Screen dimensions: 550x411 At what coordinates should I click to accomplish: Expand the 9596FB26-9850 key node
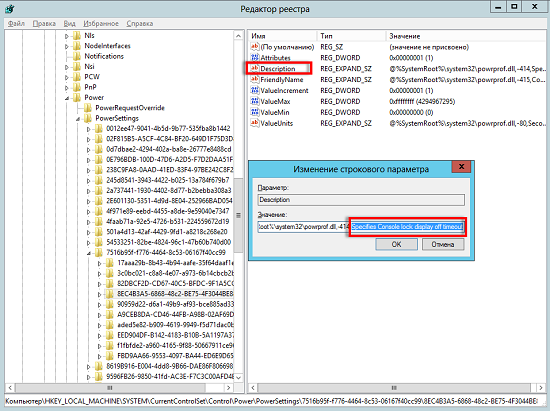89,377
